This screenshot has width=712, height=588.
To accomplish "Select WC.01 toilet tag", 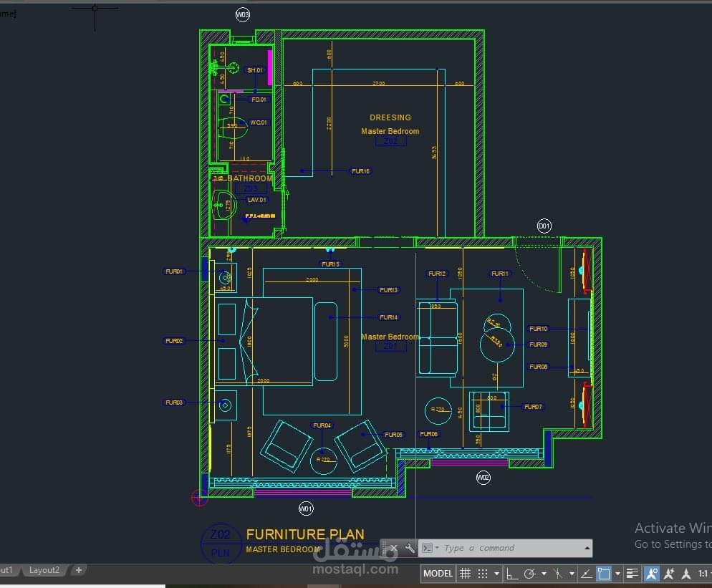I will point(259,122).
